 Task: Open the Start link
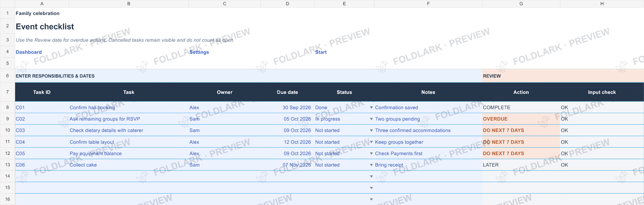coord(321,52)
